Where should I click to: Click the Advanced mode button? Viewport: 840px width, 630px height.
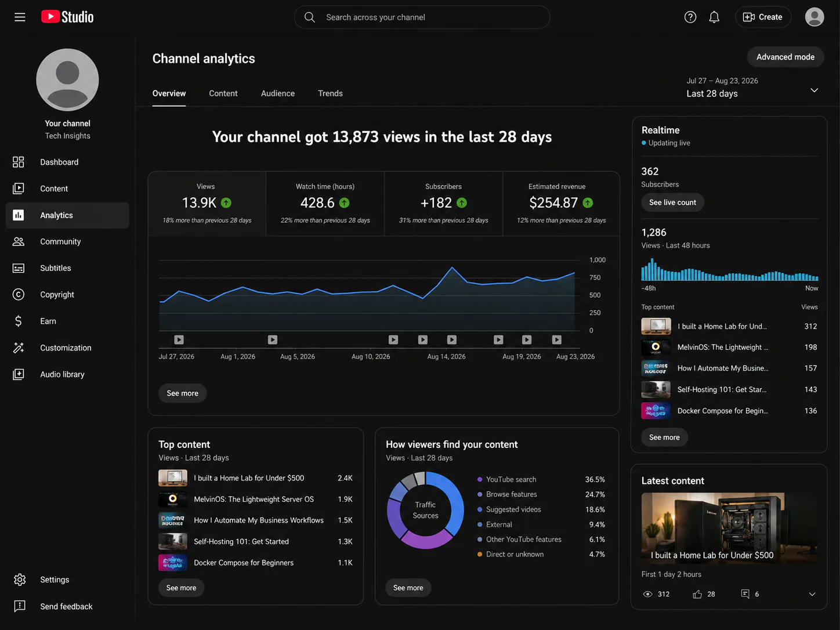click(x=785, y=57)
